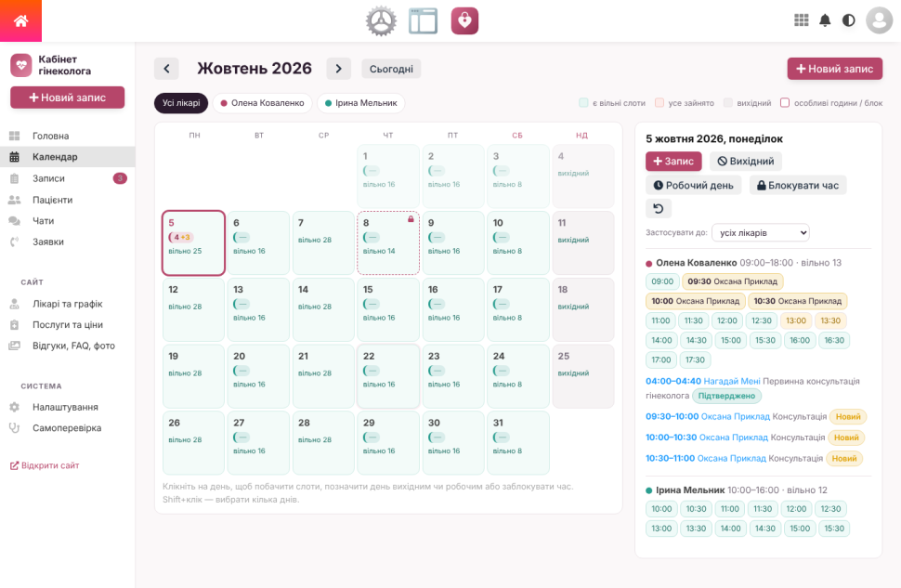Screen dimensions: 901x588
Task: Open Заявки in sidebar
Action: point(68,242)
